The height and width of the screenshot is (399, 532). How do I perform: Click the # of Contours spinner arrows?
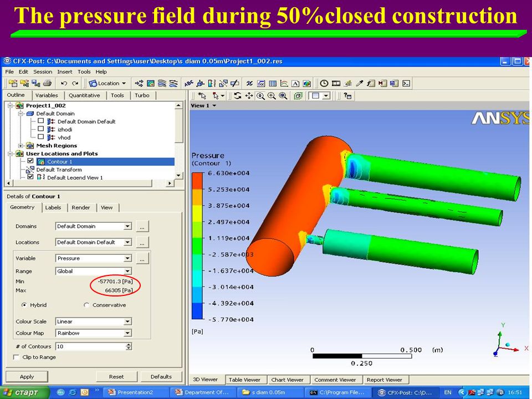click(x=129, y=346)
